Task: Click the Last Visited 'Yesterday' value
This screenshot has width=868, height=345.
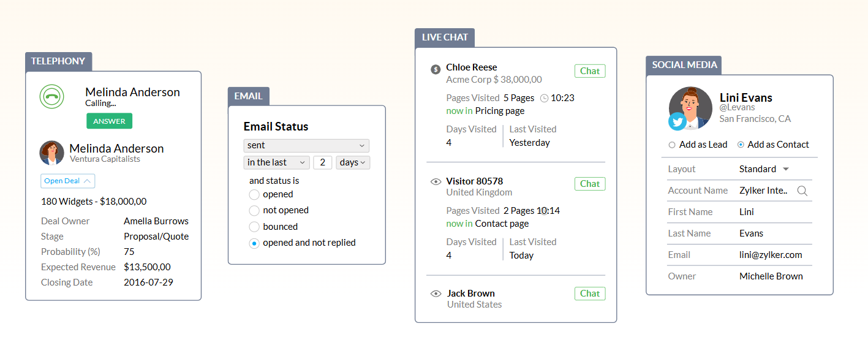Action: pos(530,143)
